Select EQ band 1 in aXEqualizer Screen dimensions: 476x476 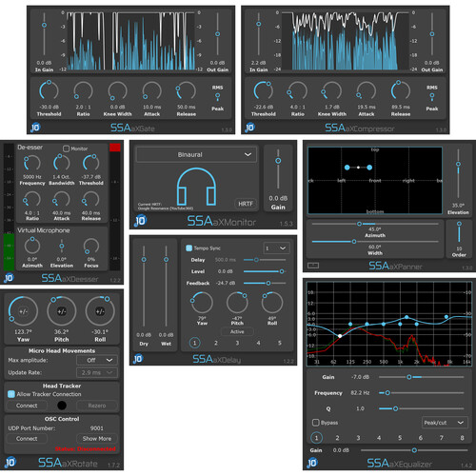(316, 438)
